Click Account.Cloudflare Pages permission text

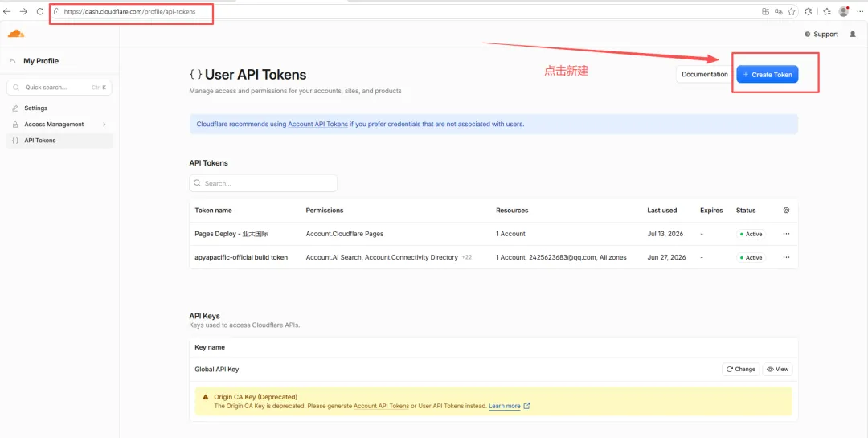coord(344,234)
